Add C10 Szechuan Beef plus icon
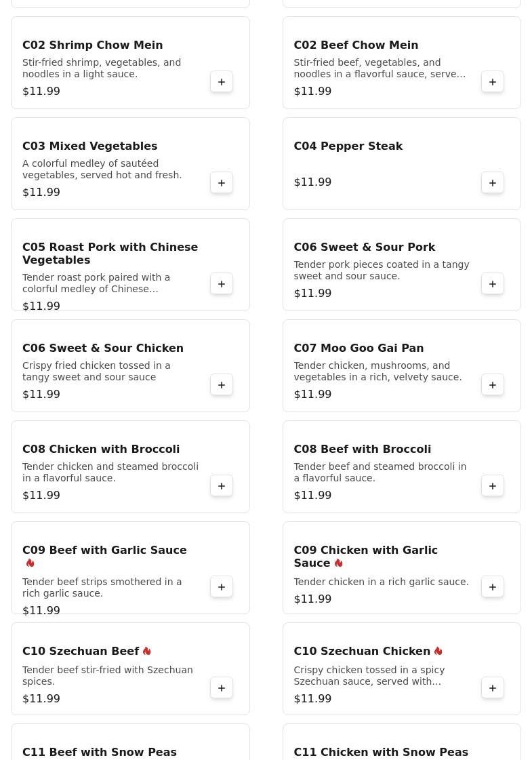The height and width of the screenshot is (760, 532). coord(222,687)
